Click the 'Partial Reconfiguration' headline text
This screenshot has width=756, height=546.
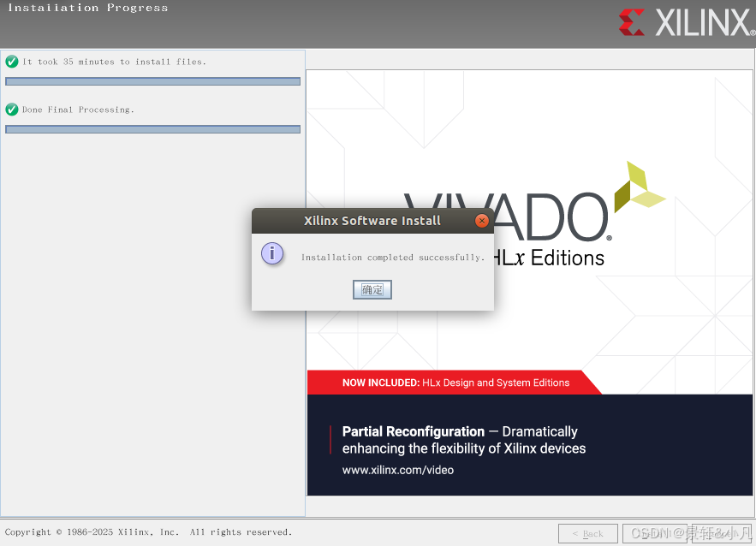coord(414,431)
